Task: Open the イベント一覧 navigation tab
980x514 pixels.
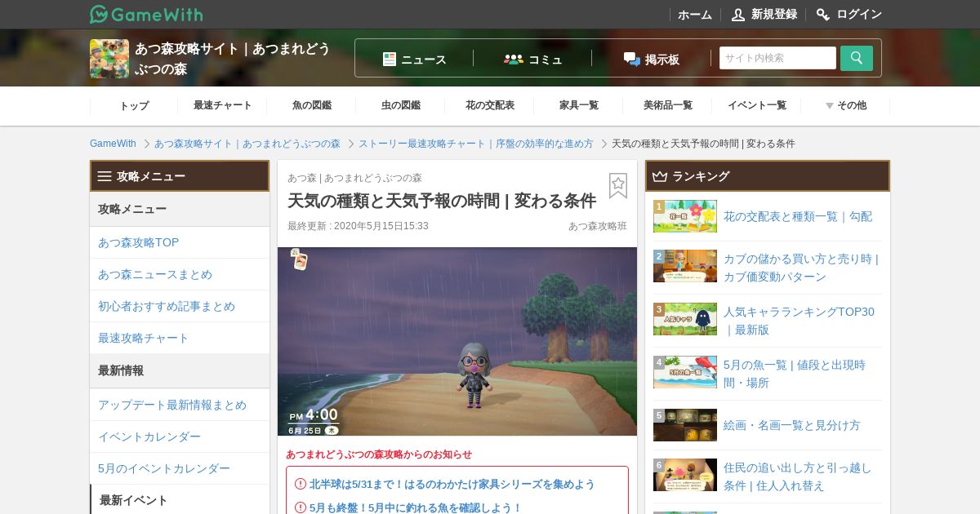Action: pos(757,105)
